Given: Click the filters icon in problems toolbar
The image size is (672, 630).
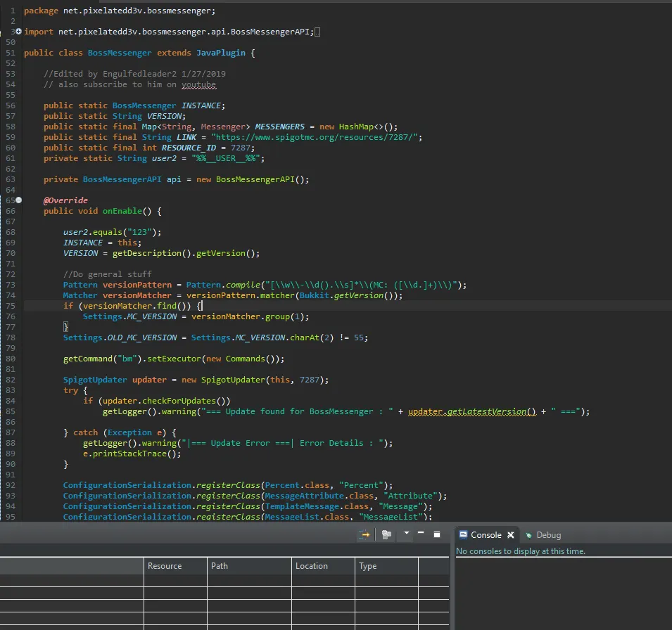Looking at the screenshot, I should click(x=386, y=534).
